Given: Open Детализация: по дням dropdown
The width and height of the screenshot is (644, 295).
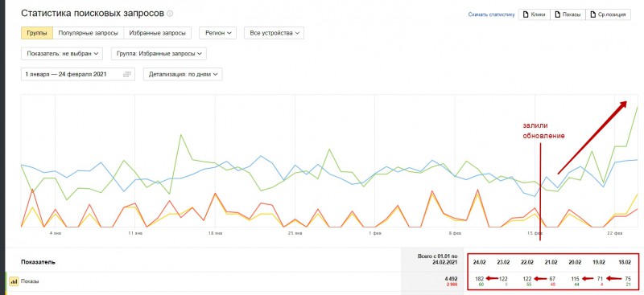Looking at the screenshot, I should (183, 74).
